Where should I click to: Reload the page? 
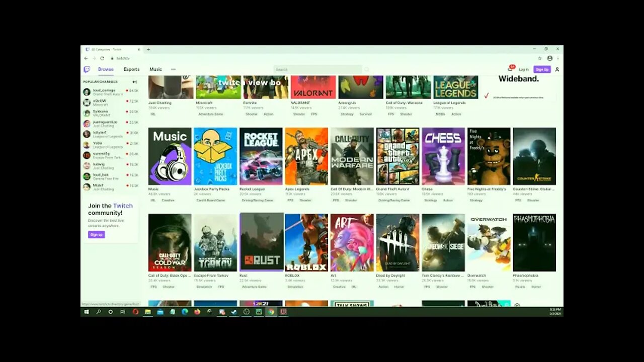tap(102, 58)
